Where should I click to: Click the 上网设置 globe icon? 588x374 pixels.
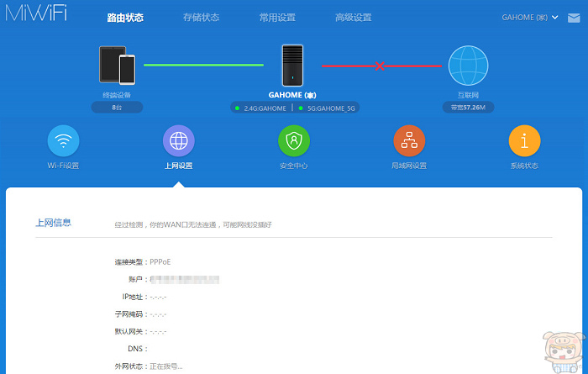coord(178,140)
